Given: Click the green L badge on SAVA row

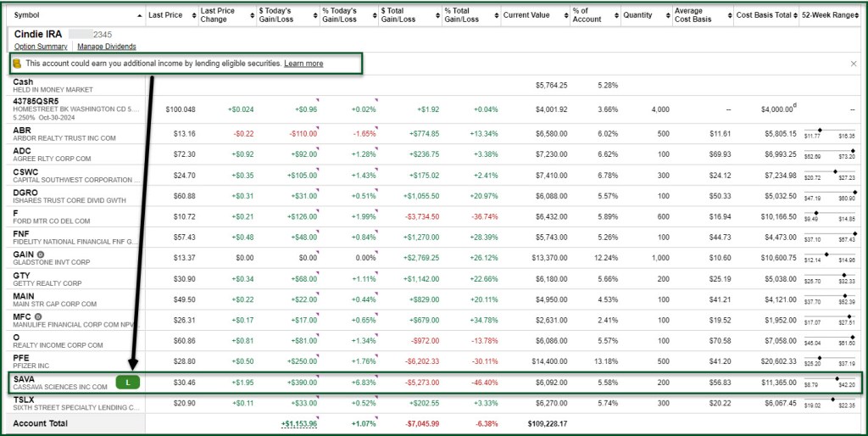Looking at the screenshot, I should 127,383.
